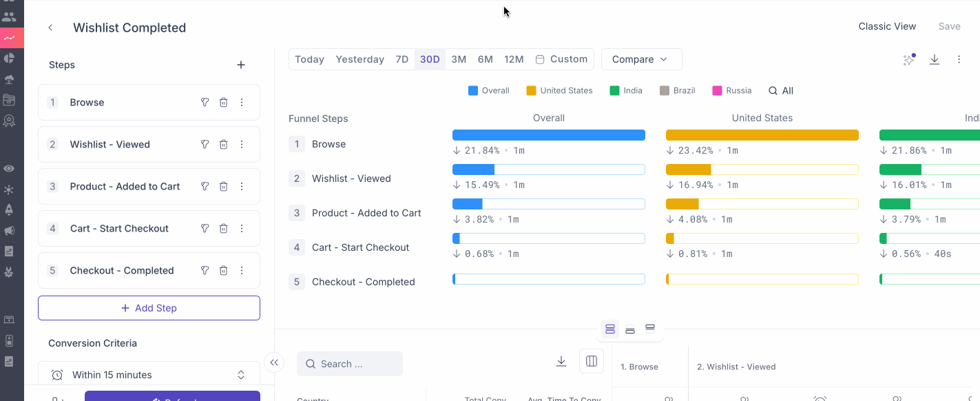Add a new step with the plus icon
Viewport: 980px width, 401px height.
[x=241, y=65]
